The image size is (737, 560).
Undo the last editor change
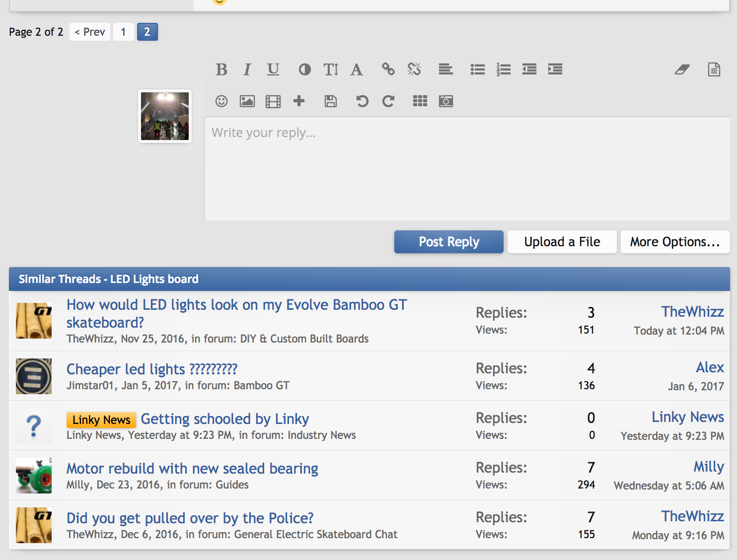click(x=362, y=101)
